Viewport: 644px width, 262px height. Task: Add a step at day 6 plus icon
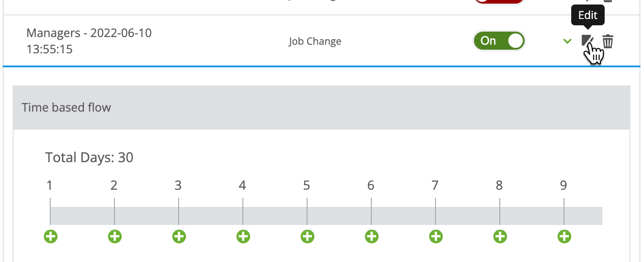371,236
